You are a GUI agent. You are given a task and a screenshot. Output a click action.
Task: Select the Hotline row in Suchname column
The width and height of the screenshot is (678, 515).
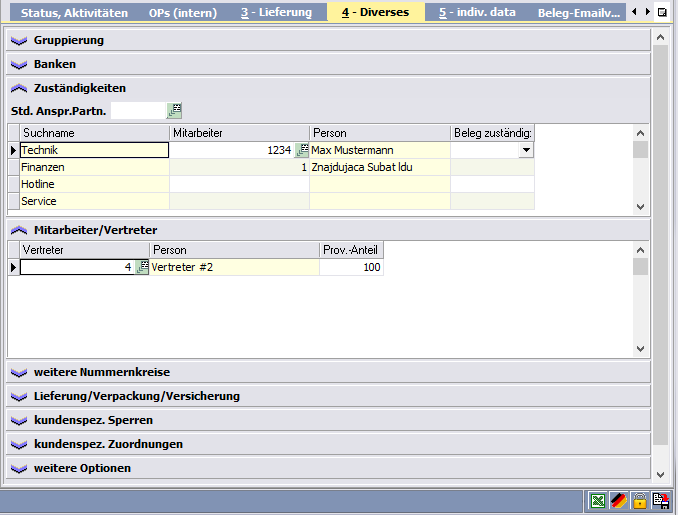click(x=94, y=184)
